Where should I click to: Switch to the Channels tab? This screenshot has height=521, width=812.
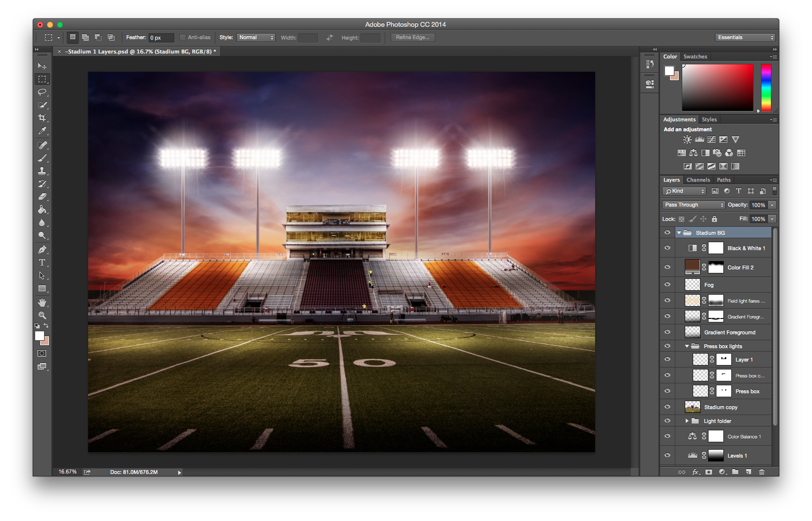pyautogui.click(x=698, y=180)
